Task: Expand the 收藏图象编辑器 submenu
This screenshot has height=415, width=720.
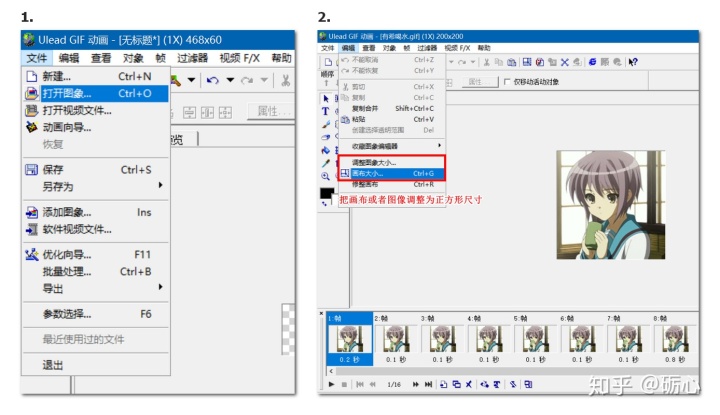Action: point(393,146)
